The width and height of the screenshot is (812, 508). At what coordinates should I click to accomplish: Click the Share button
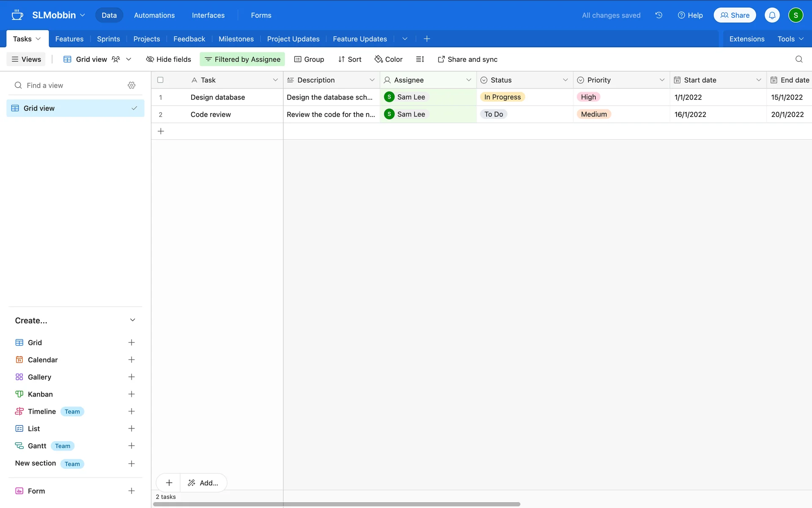[x=735, y=15]
